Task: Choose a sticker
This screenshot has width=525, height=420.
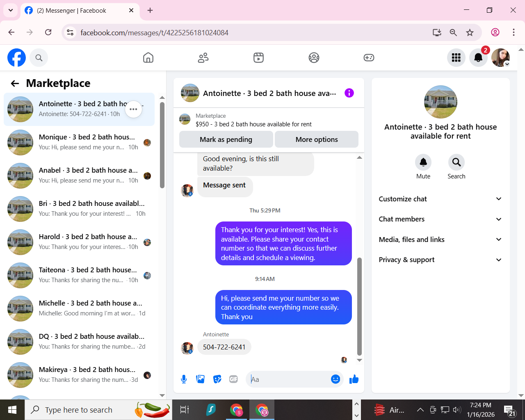Action: click(x=217, y=379)
